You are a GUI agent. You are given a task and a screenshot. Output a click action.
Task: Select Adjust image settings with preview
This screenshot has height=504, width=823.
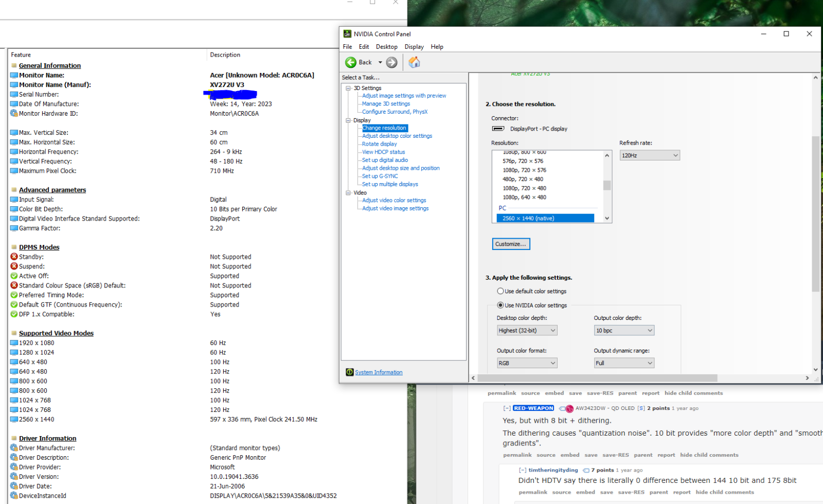point(404,96)
